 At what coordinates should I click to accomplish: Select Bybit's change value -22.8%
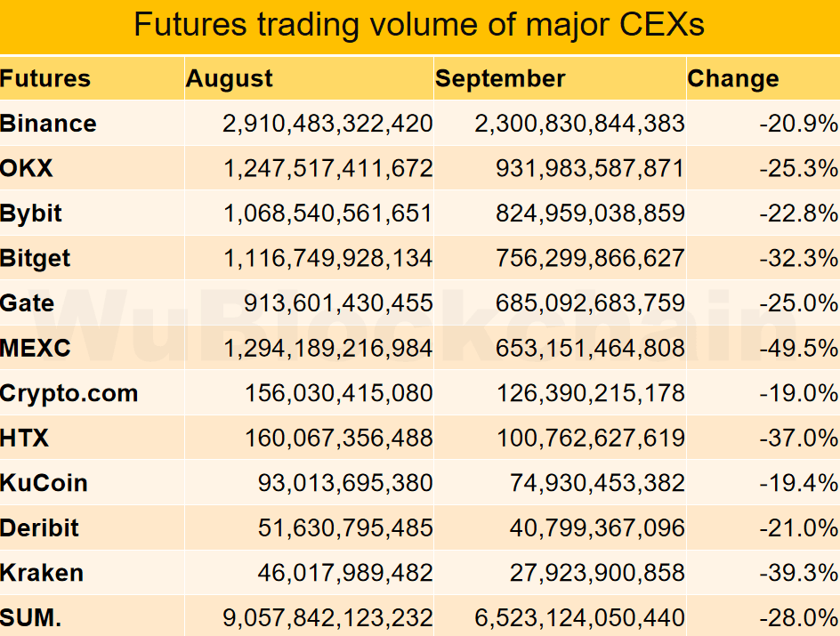pyautogui.click(x=799, y=213)
